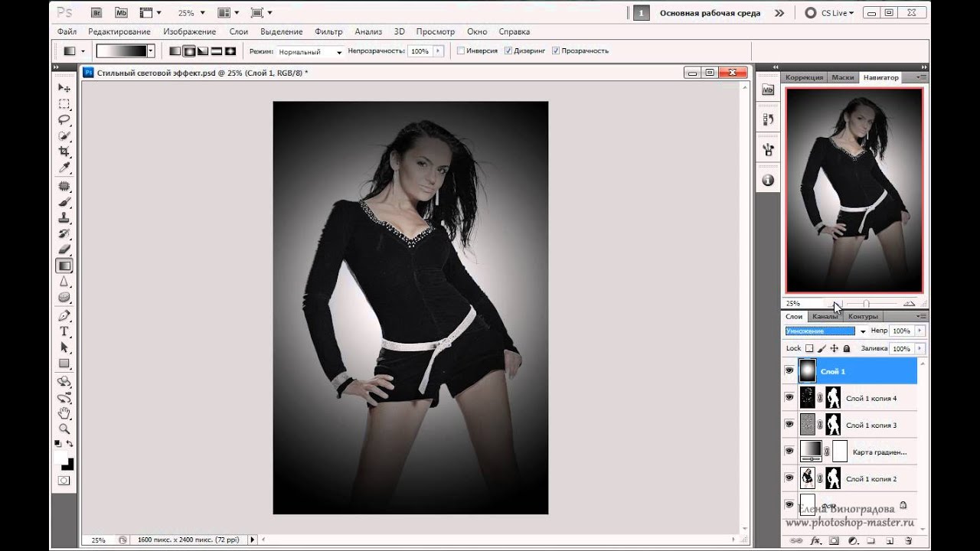Choose the Hand tool
Screen dimensions: 980x551
pos(64,412)
